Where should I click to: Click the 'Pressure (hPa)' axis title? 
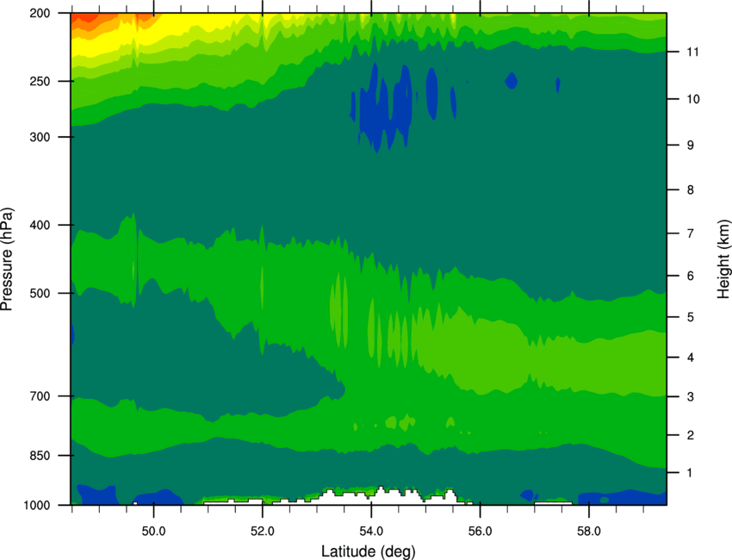7,259
